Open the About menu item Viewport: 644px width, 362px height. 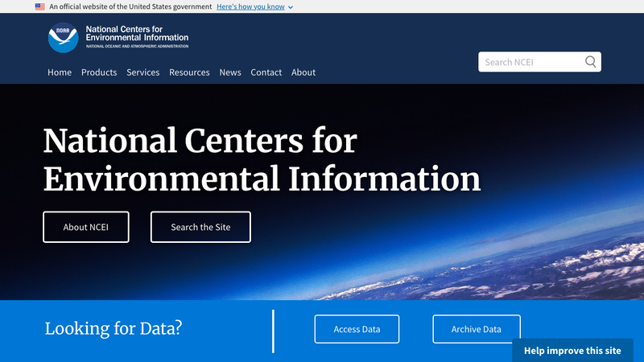pos(303,72)
